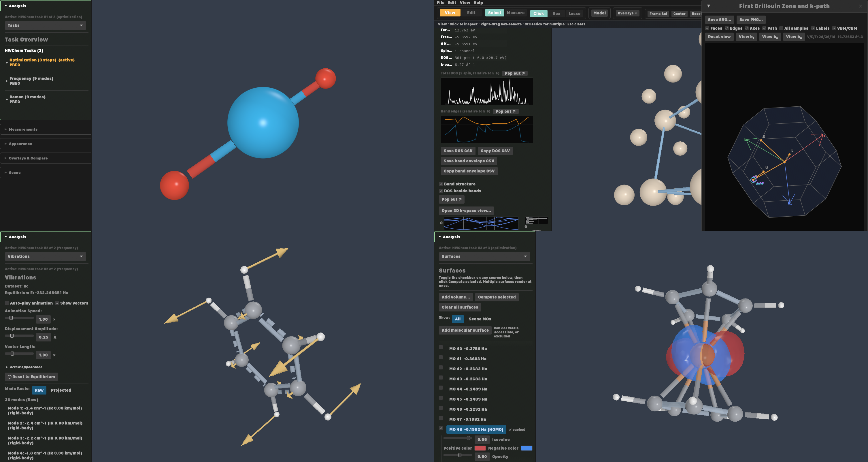868x462 pixels.
Task: Toggle the VBM/CBM checkbox
Action: click(834, 28)
